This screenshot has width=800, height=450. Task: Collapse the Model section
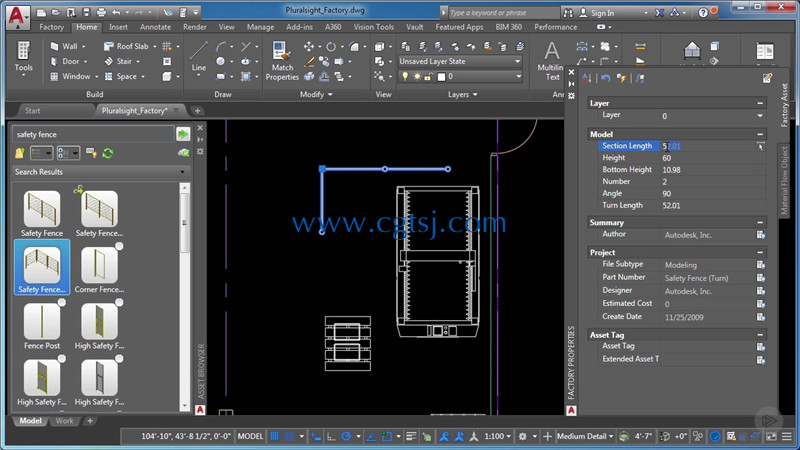[x=760, y=134]
